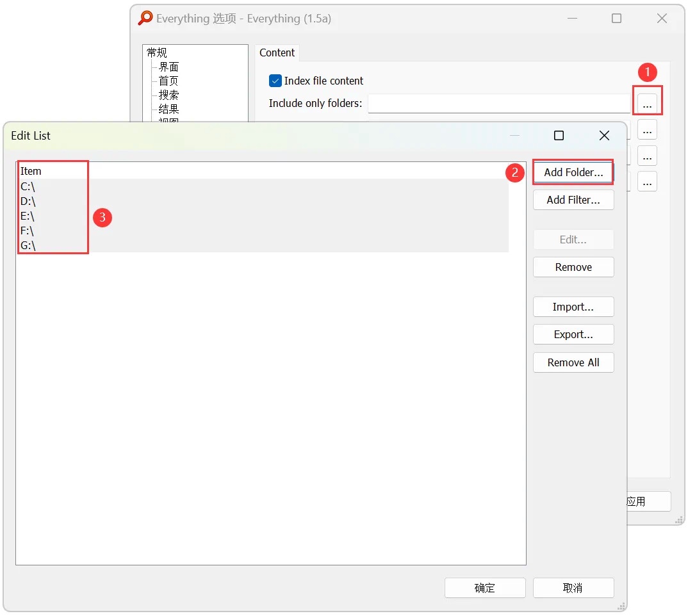Click Add Filter... button

point(573,200)
